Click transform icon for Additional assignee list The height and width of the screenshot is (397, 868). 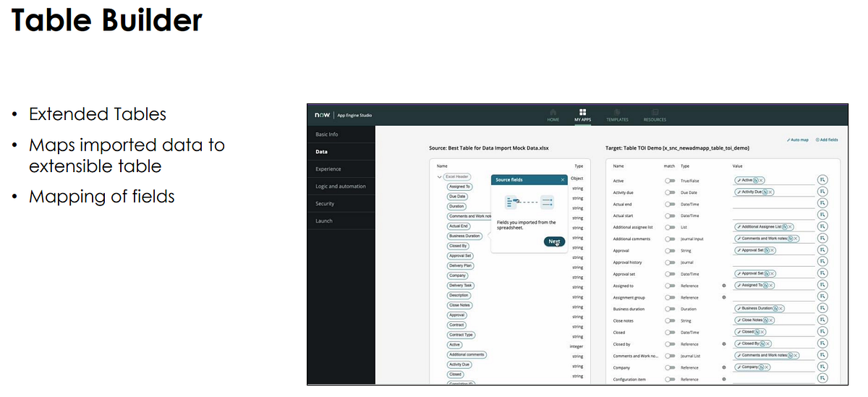(822, 226)
